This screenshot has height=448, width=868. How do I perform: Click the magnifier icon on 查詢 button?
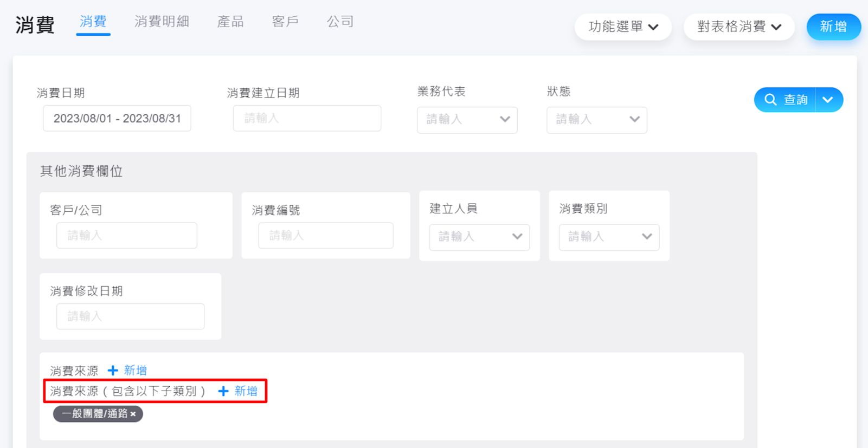770,100
